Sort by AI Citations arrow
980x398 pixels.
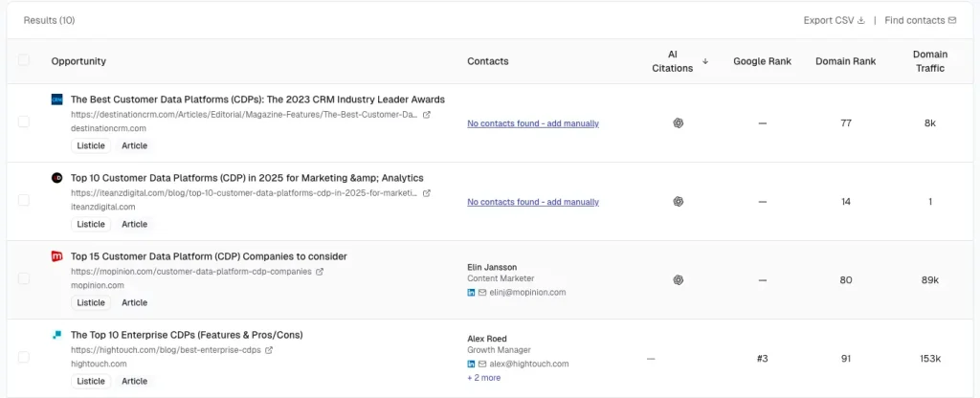coord(705,61)
